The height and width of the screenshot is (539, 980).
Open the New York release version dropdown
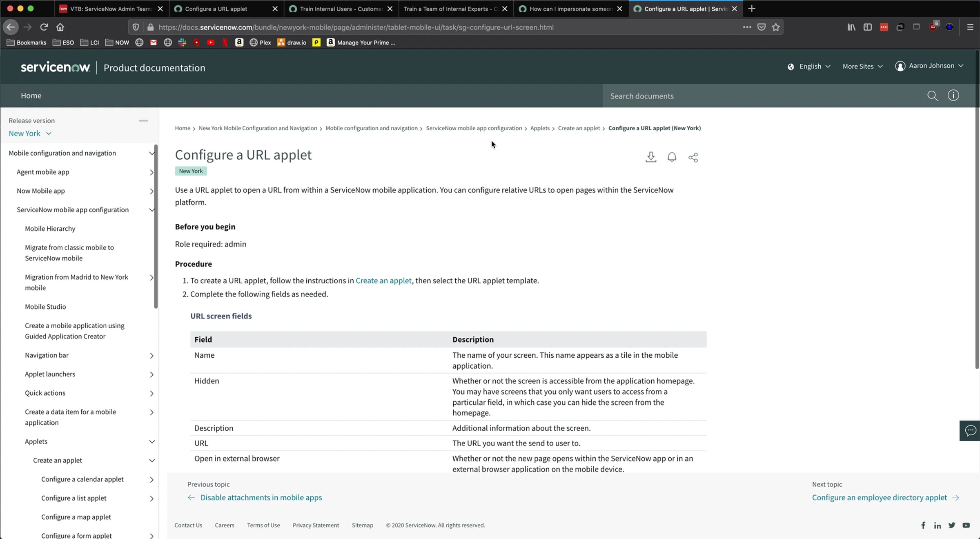(30, 134)
